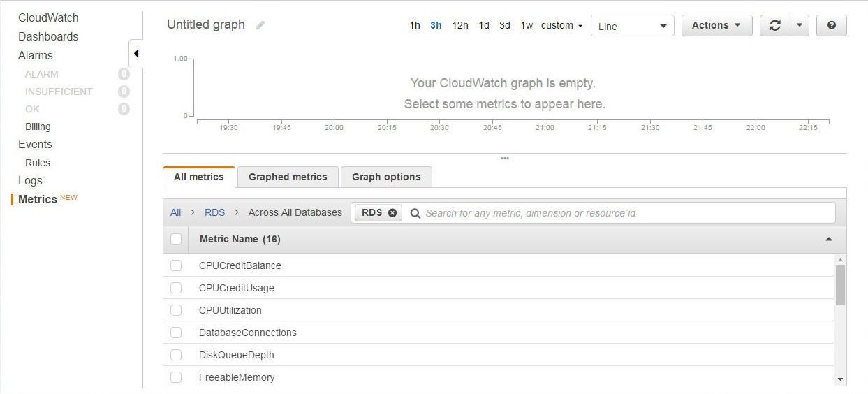Remove the RDS filter tag
Screen dimensions: 868x394
tap(392, 213)
